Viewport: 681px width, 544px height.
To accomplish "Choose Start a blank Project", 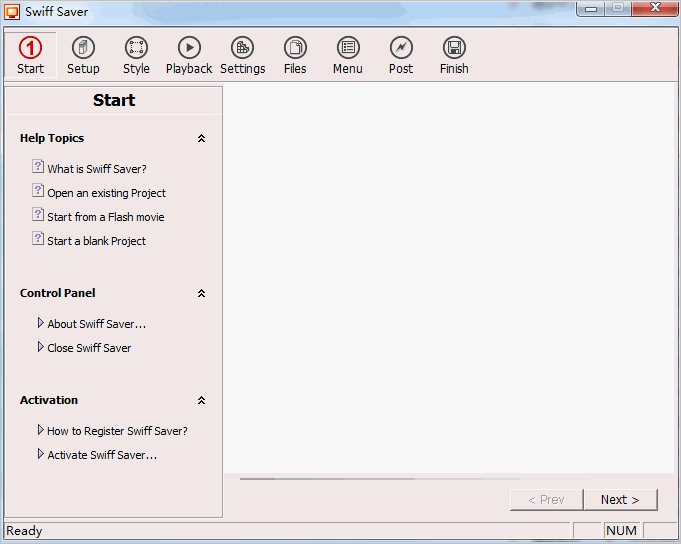I will (96, 241).
